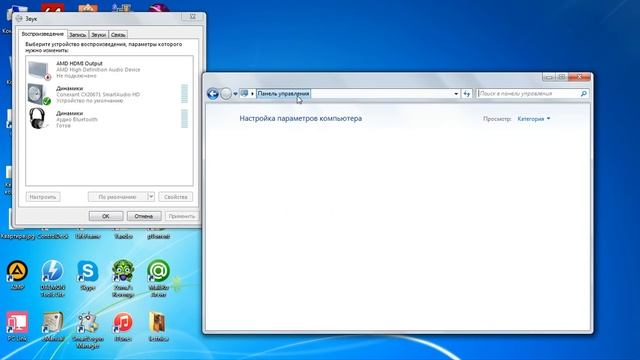Switch to the Воспроизведение tab
The image size is (640, 360).
[x=43, y=34]
